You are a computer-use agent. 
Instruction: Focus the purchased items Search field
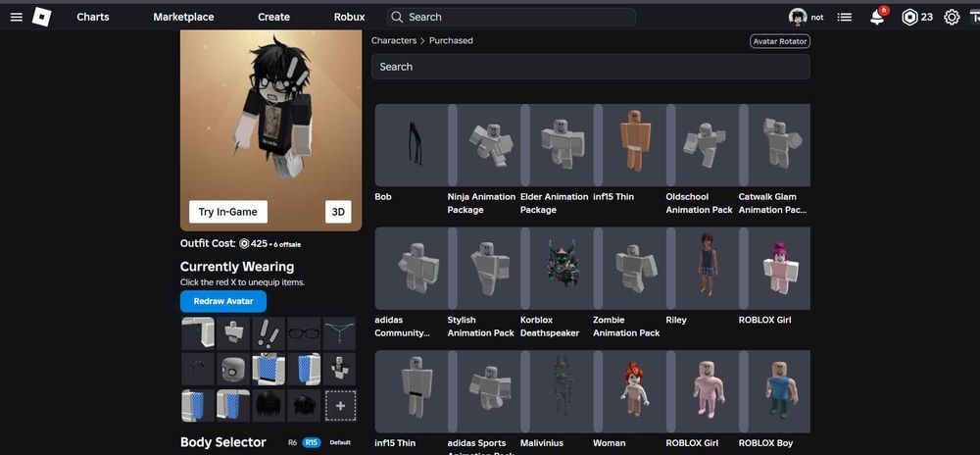pos(591,67)
